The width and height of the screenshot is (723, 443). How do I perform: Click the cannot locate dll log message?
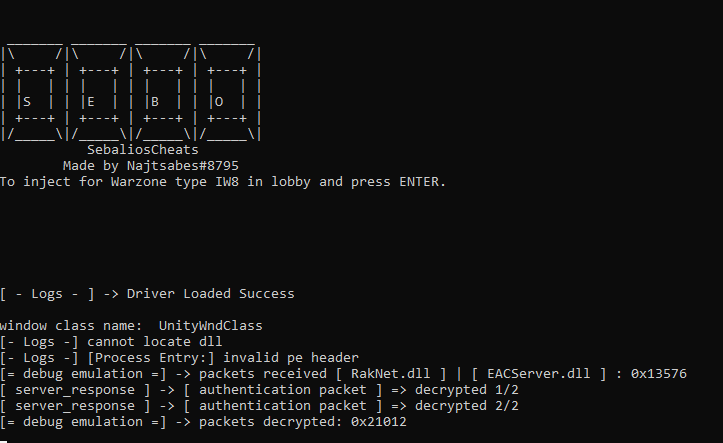tap(154, 342)
